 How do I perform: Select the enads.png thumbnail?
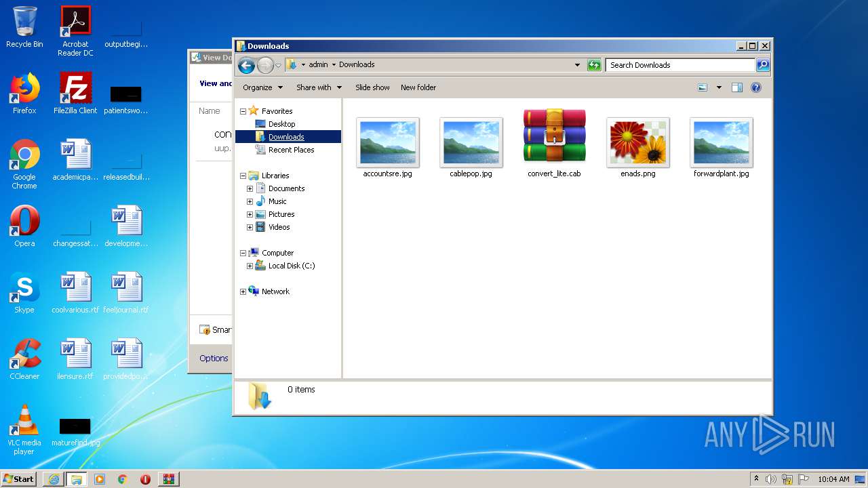638,146
